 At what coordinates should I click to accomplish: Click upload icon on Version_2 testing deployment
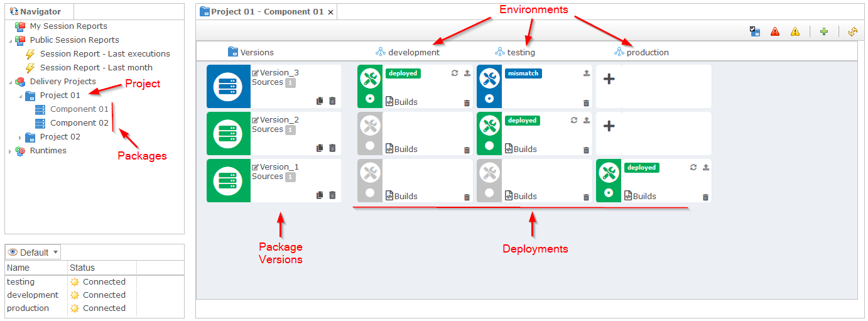point(586,120)
